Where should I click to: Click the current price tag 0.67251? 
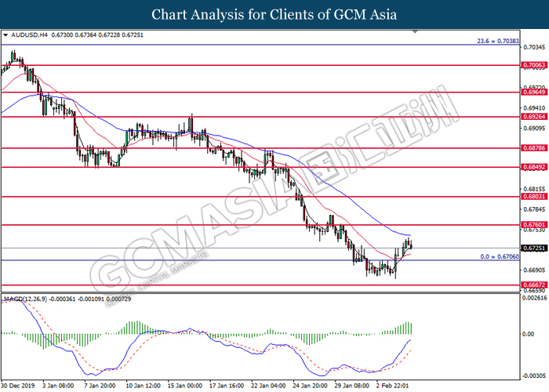pos(533,248)
